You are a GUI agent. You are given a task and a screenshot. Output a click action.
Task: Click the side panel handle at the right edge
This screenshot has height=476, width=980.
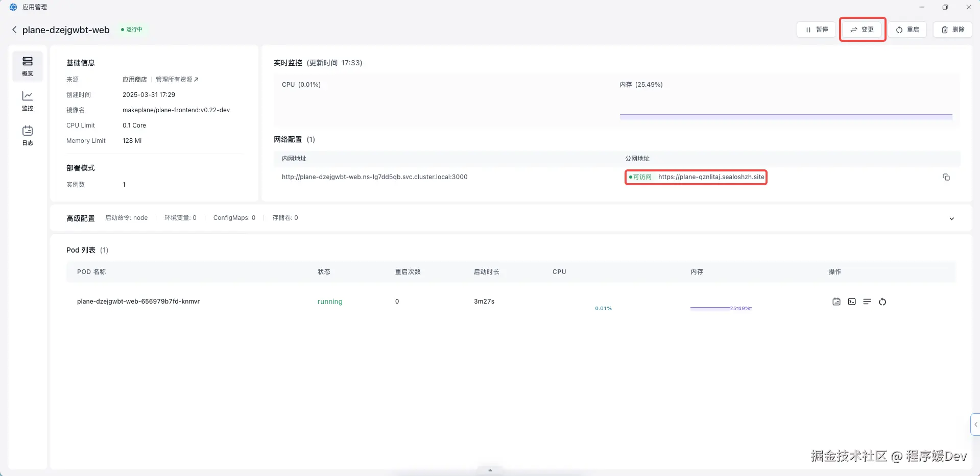click(975, 424)
